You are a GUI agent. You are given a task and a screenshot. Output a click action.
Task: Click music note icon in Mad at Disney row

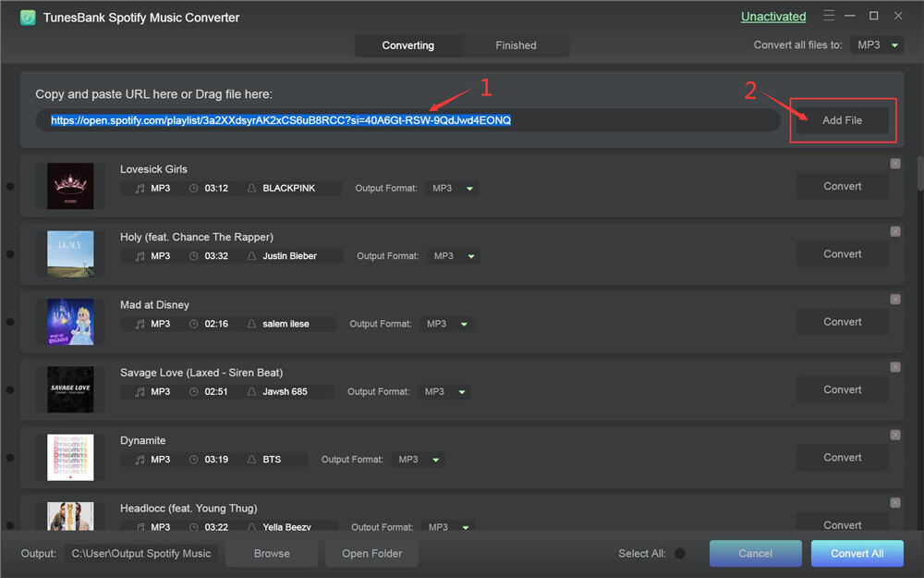pos(140,324)
